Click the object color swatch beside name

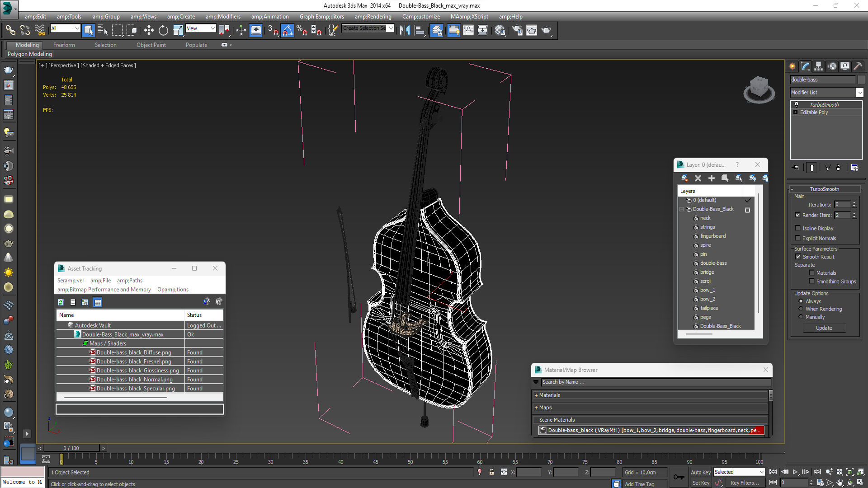click(861, 80)
